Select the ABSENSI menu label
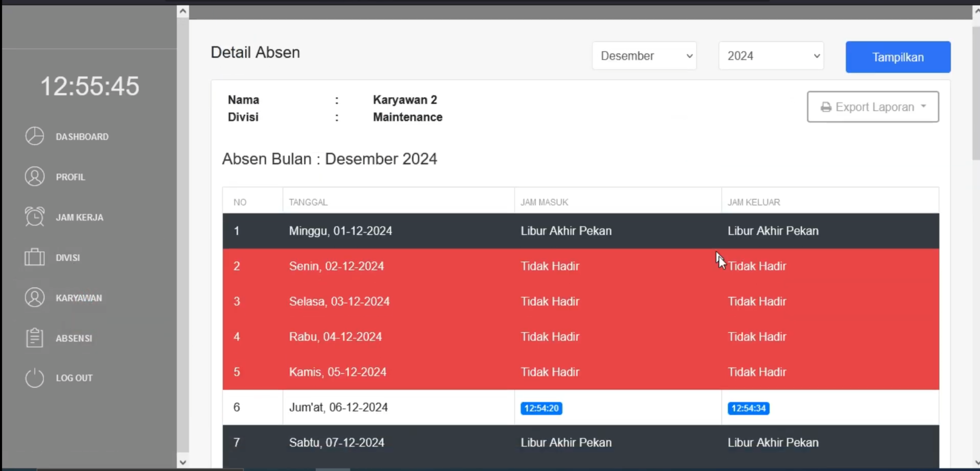 click(74, 338)
